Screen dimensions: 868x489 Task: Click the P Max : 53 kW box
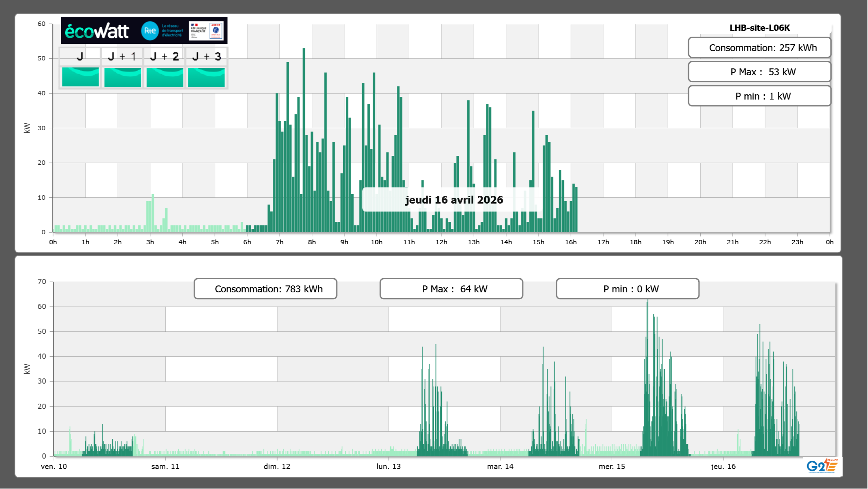tap(759, 72)
